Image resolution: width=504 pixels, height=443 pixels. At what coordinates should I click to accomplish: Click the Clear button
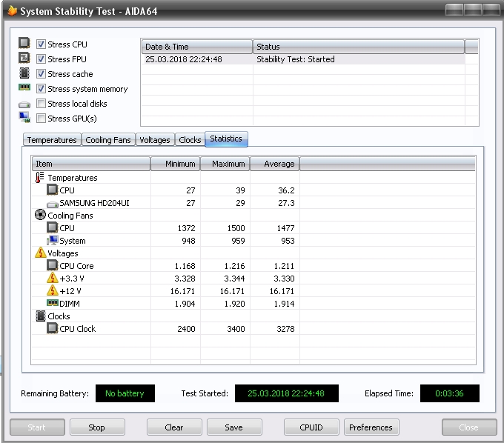click(174, 427)
